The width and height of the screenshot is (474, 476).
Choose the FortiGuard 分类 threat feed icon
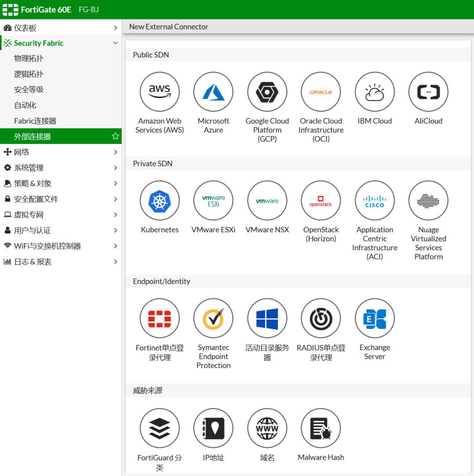(160, 429)
